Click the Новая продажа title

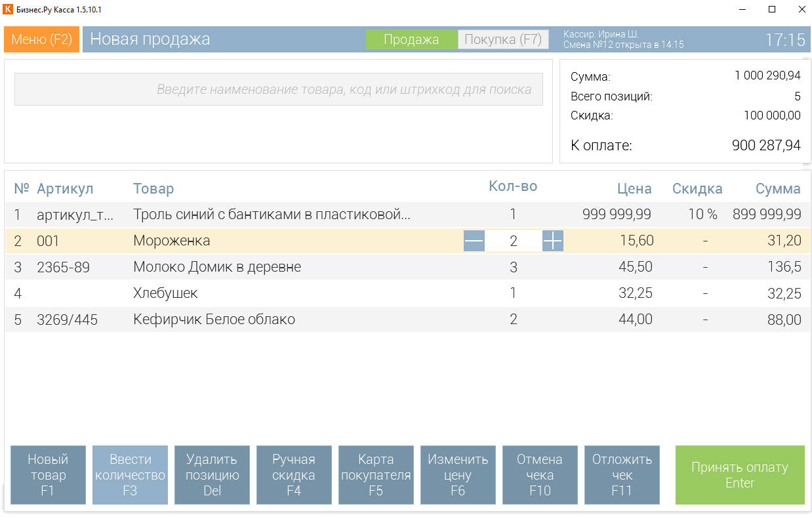(x=150, y=39)
